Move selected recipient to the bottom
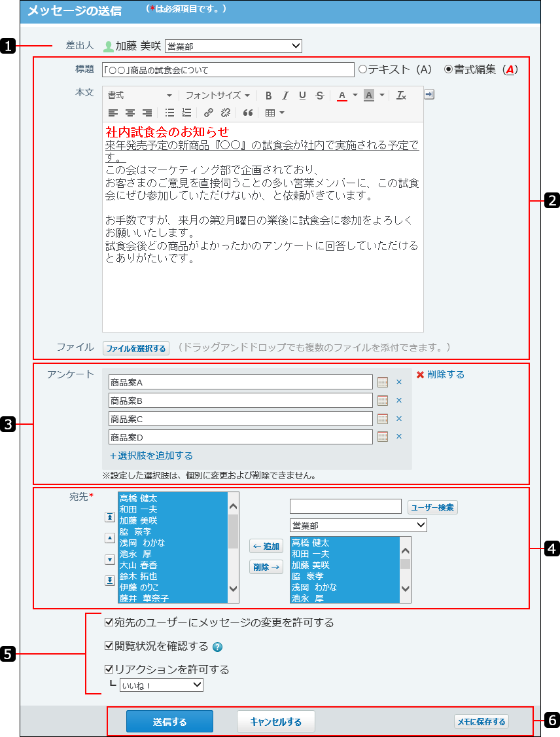560x737 pixels. coord(109,581)
